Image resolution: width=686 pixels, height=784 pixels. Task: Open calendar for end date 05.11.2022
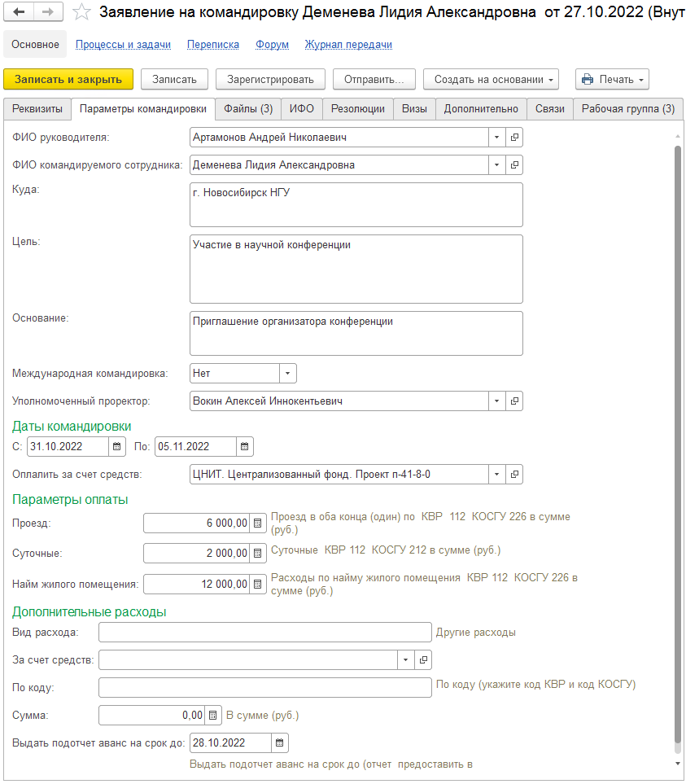tap(245, 446)
